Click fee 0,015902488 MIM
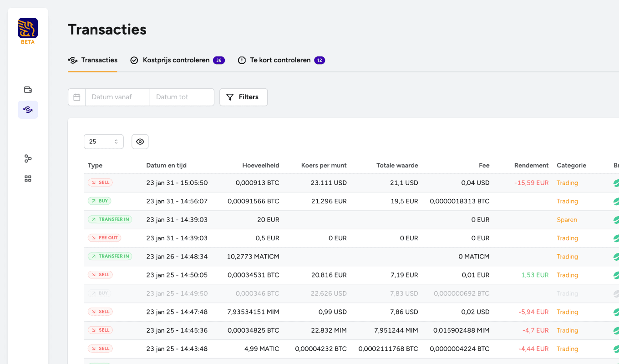Viewport: 619px width, 364px height. pyautogui.click(x=462, y=330)
